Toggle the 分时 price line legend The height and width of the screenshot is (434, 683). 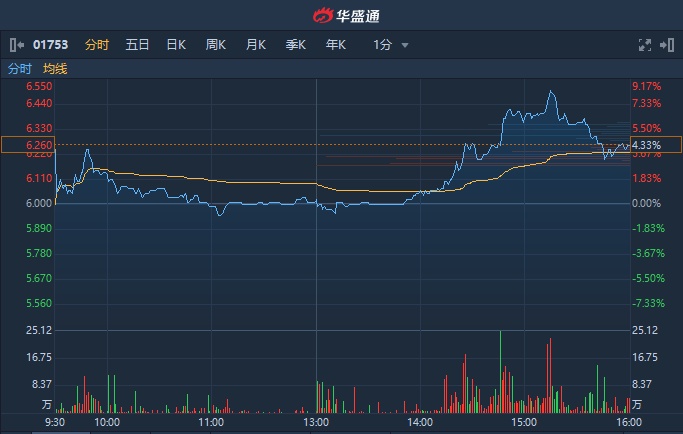(x=20, y=69)
